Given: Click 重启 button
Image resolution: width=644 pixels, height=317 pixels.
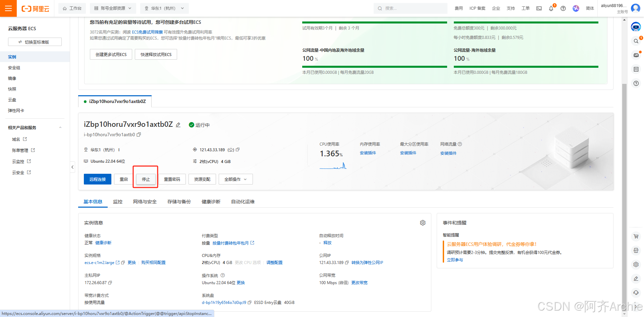Looking at the screenshot, I should point(124,179).
